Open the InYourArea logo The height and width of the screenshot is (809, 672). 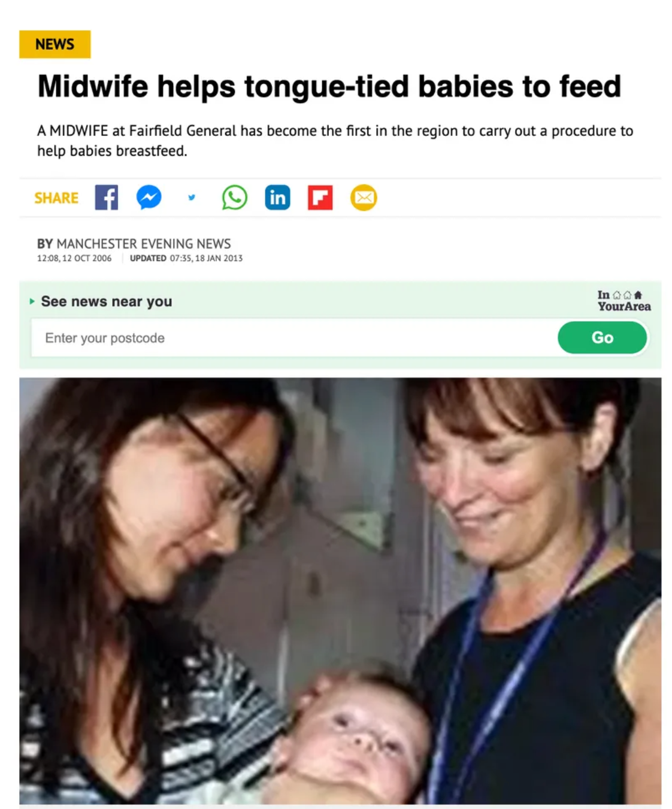[623, 301]
